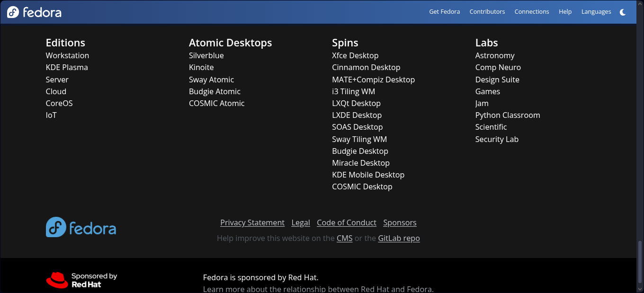This screenshot has height=293, width=644.
Task: Toggle dark mode with moon icon
Action: tap(623, 12)
